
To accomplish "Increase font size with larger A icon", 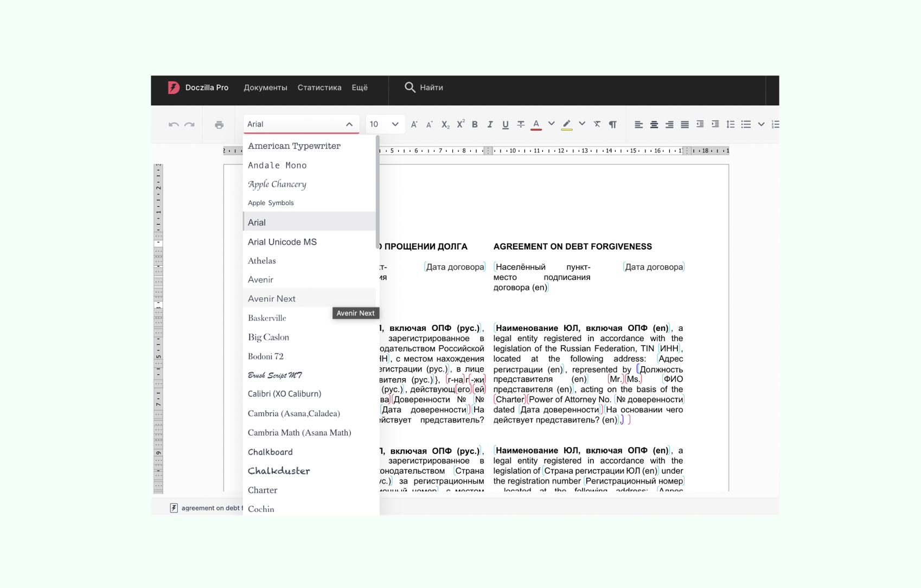I will pos(414,124).
